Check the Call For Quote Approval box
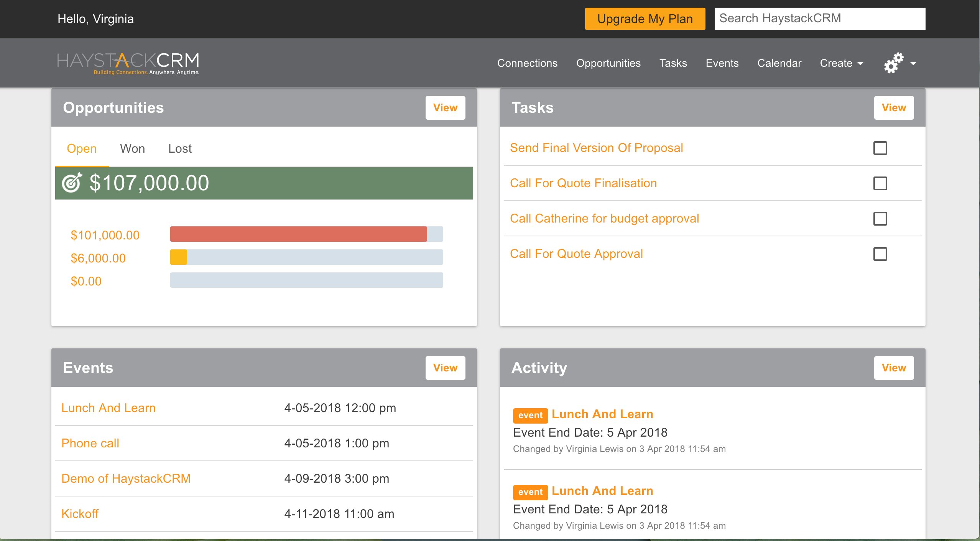Screen dimensions: 980x541 point(880,254)
